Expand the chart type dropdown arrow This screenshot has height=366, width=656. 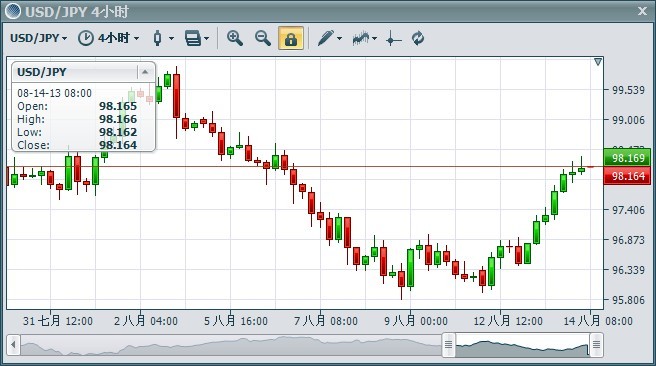pos(171,38)
